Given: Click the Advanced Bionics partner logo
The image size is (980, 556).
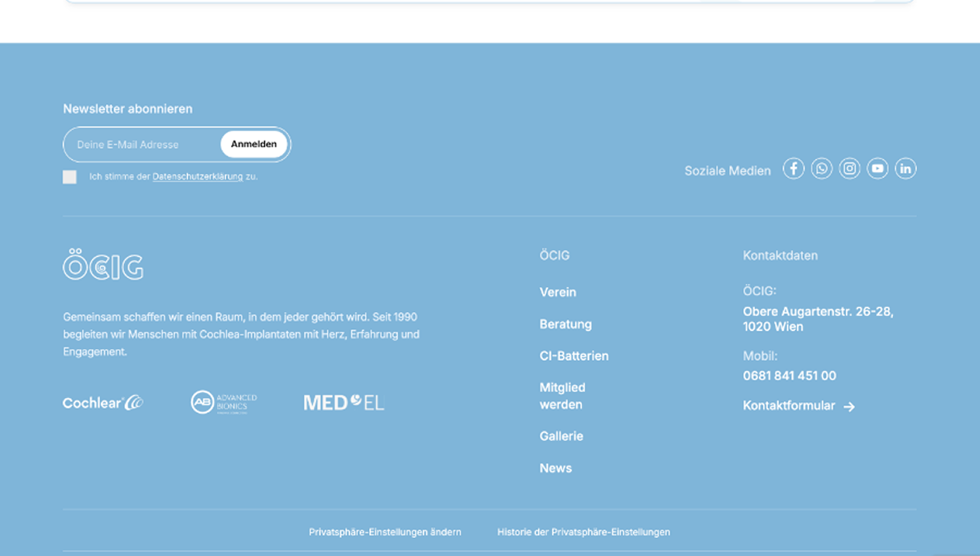Looking at the screenshot, I should (223, 402).
